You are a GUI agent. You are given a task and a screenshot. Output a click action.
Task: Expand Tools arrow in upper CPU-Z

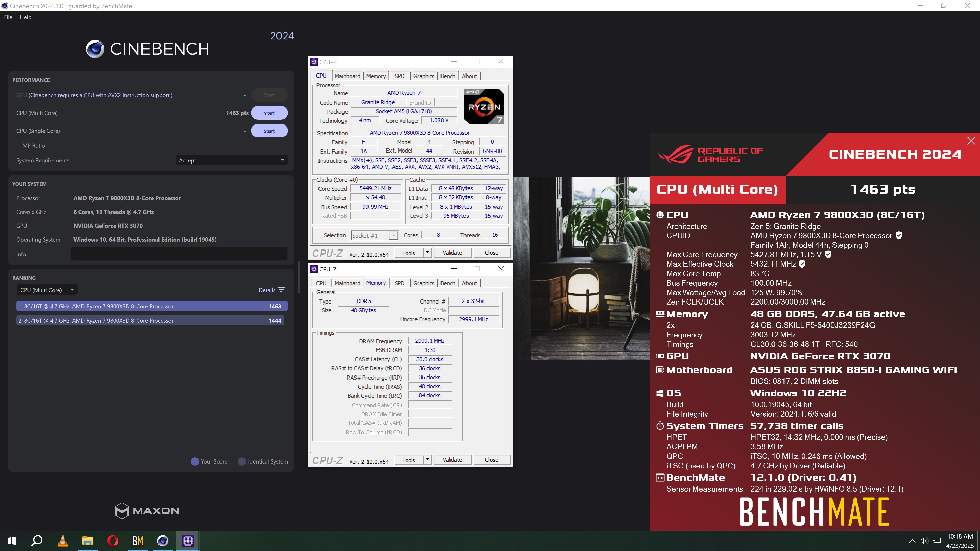click(x=427, y=253)
